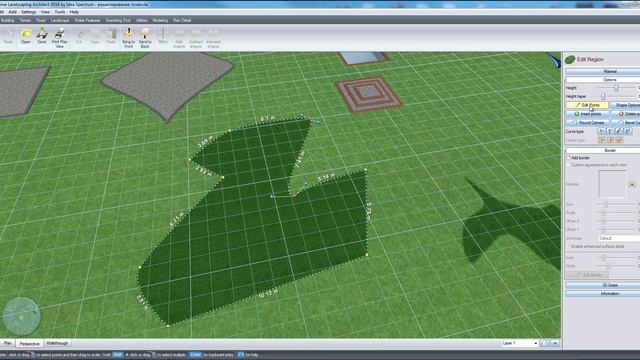This screenshot has height=360, width=640.
Task: Select the second Curve type icon
Action: 610,131
